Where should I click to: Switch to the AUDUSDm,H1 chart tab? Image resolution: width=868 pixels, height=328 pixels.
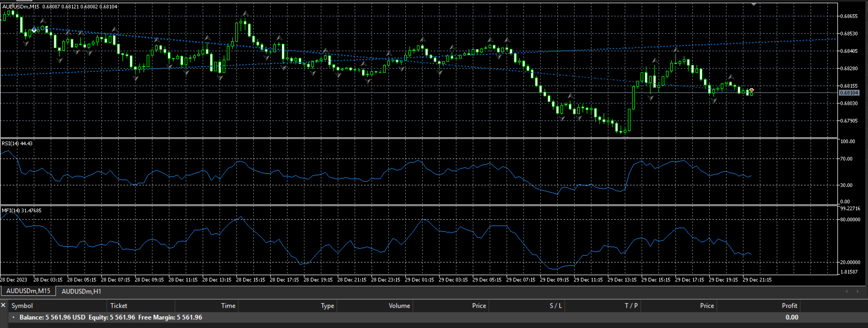pos(81,291)
